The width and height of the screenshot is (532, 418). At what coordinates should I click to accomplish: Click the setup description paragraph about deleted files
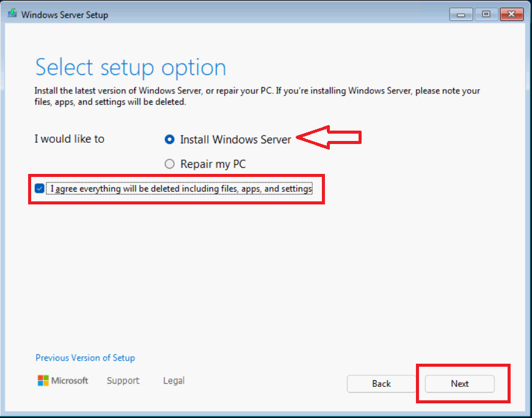(257, 96)
